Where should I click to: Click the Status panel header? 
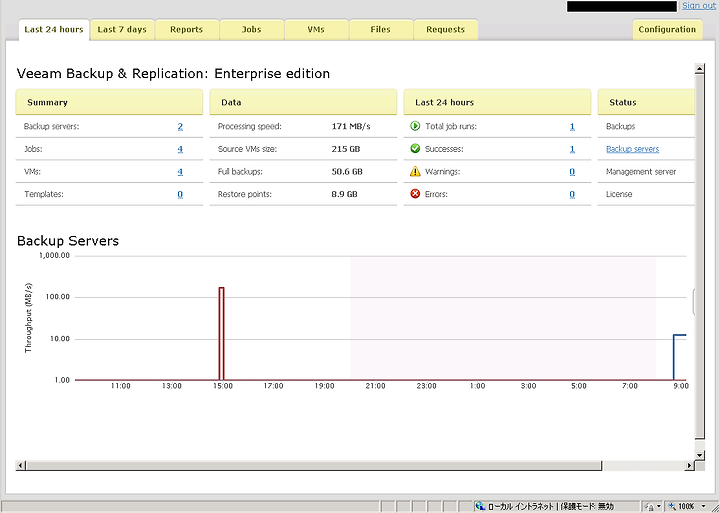647,102
